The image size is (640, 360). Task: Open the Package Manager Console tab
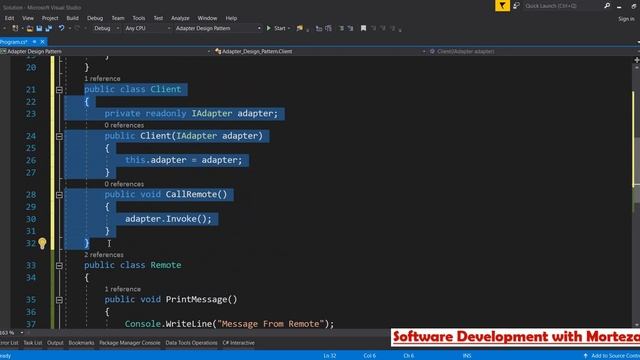[130, 343]
